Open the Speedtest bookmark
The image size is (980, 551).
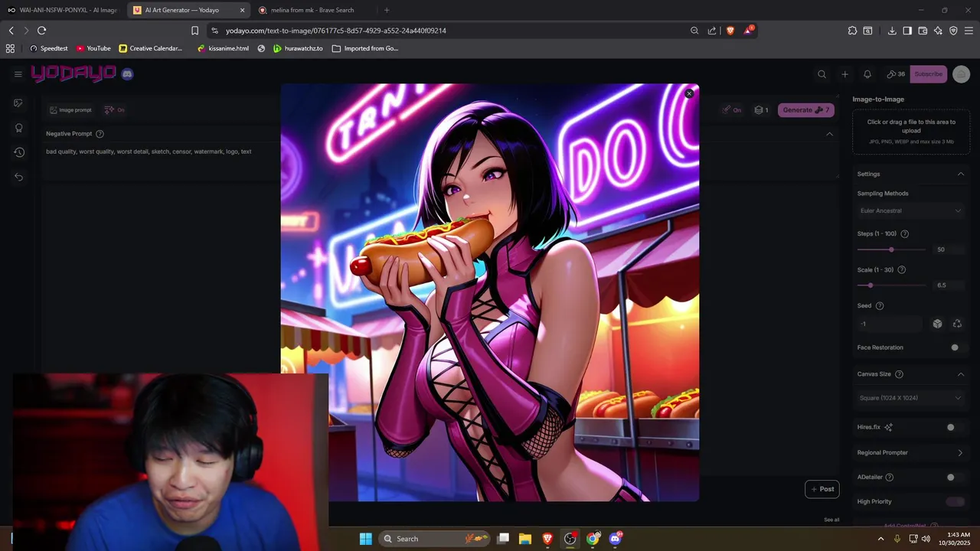49,48
